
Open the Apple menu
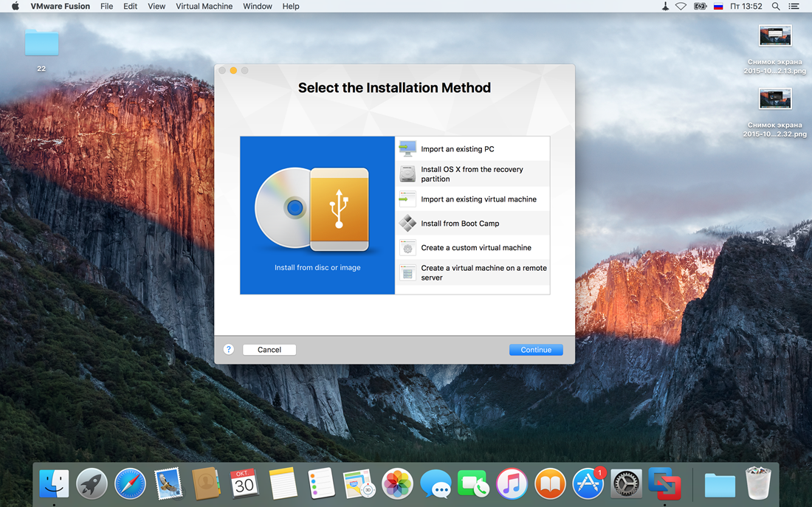pyautogui.click(x=15, y=6)
